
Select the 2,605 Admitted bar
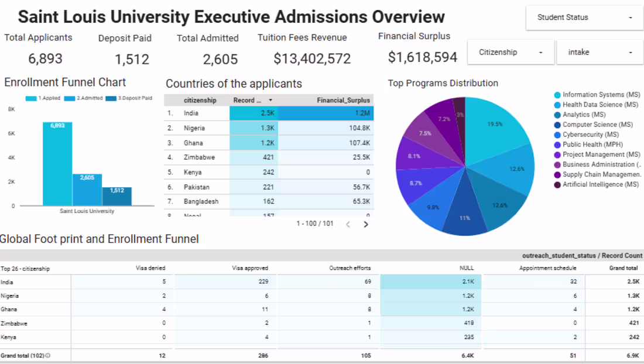point(87,190)
